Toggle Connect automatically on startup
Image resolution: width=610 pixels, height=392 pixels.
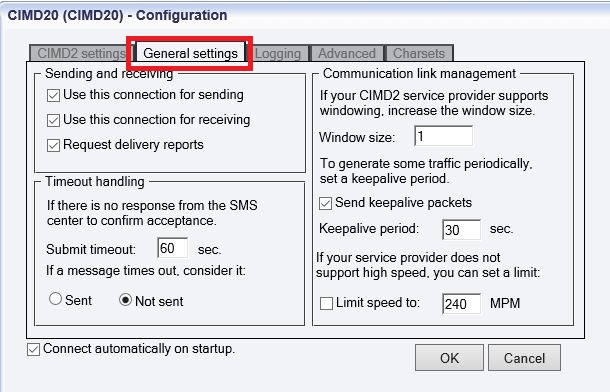pos(33,349)
